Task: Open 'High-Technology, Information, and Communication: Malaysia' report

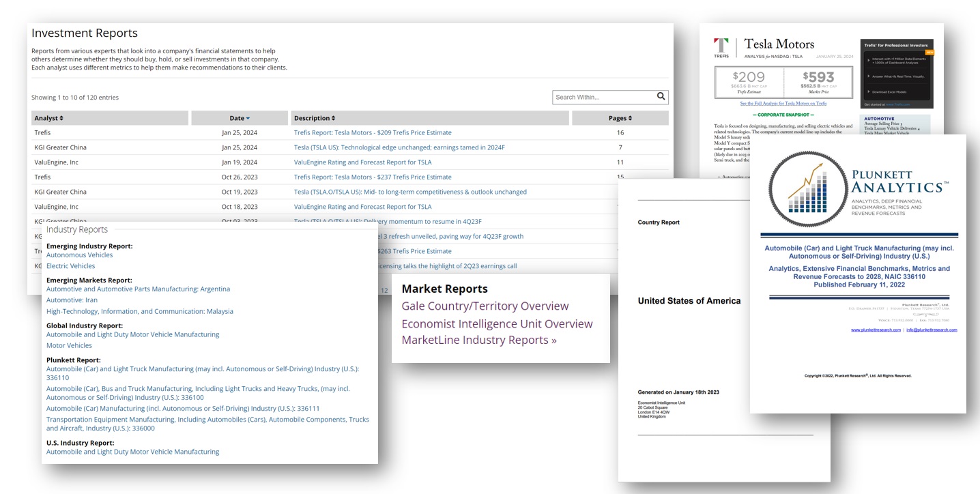Action: coord(140,311)
